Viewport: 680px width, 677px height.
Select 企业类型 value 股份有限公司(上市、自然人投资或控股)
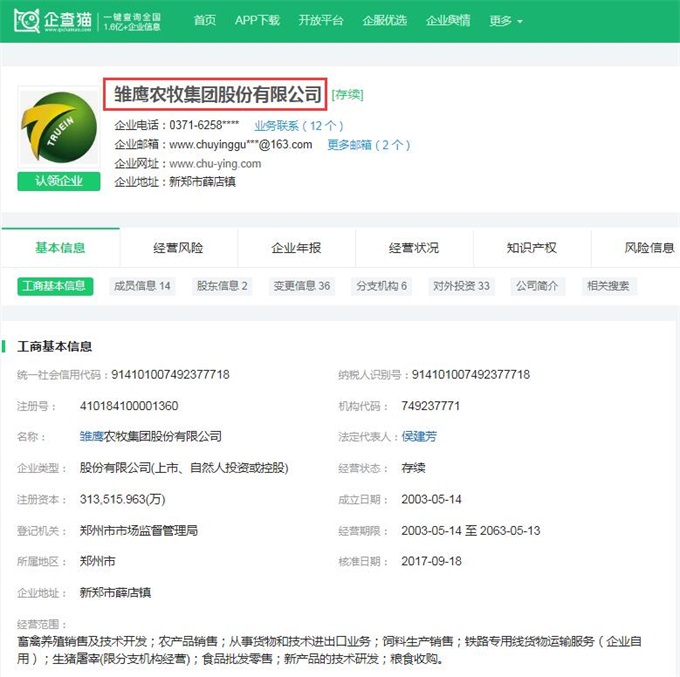point(184,468)
